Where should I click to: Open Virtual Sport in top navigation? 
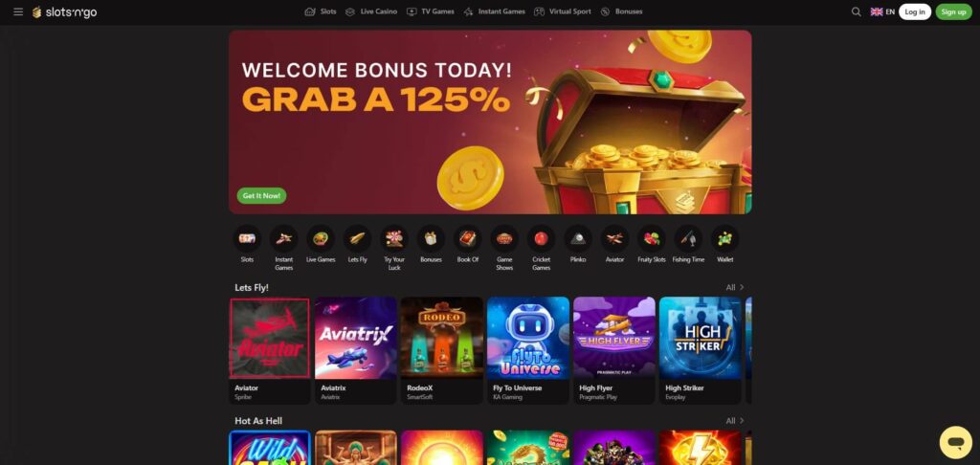click(563, 11)
